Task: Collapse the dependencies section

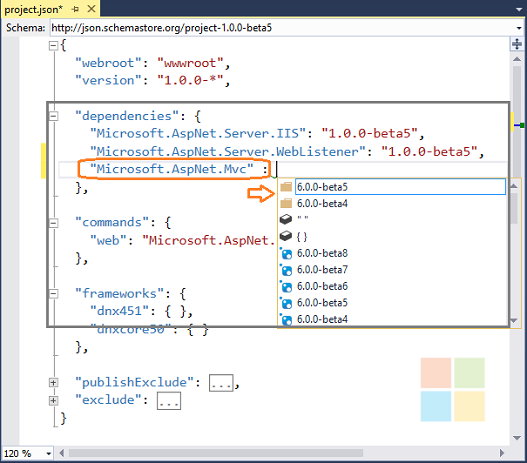Action: click(x=53, y=116)
